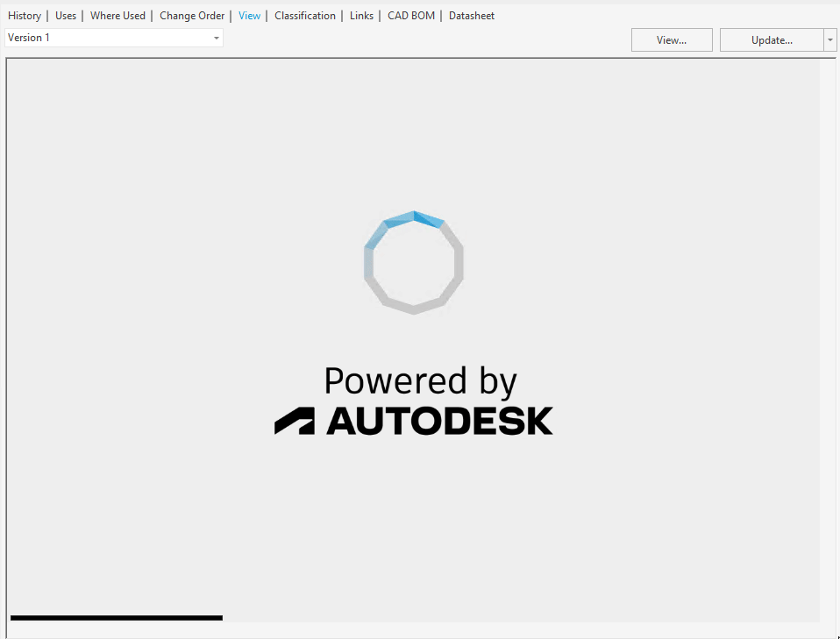Click the loading progress bar
The image size is (840, 639).
point(116,616)
